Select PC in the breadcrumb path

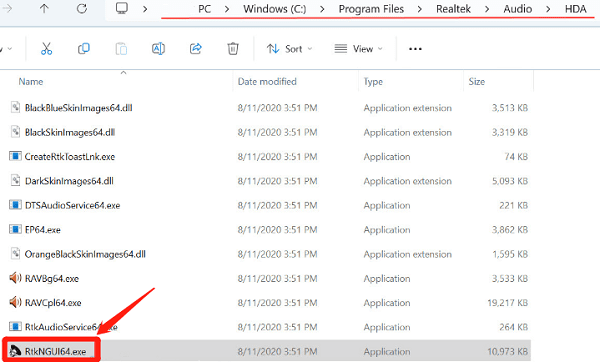tap(205, 9)
